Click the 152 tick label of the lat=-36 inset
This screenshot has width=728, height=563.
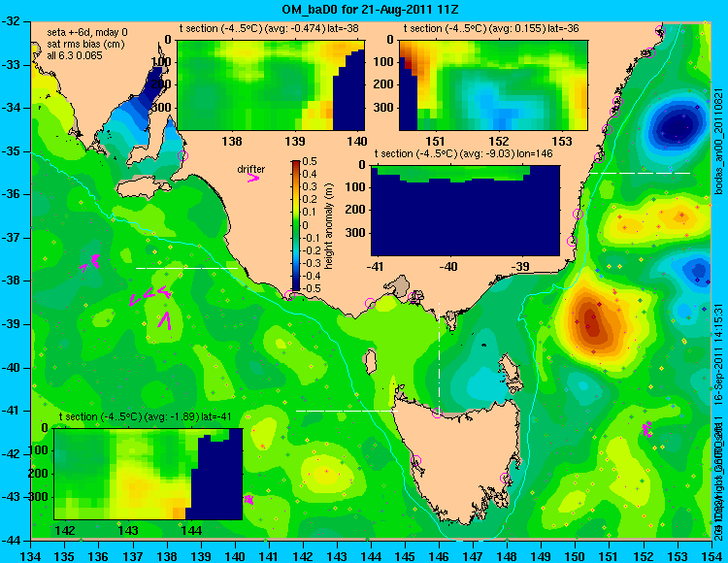tap(499, 141)
